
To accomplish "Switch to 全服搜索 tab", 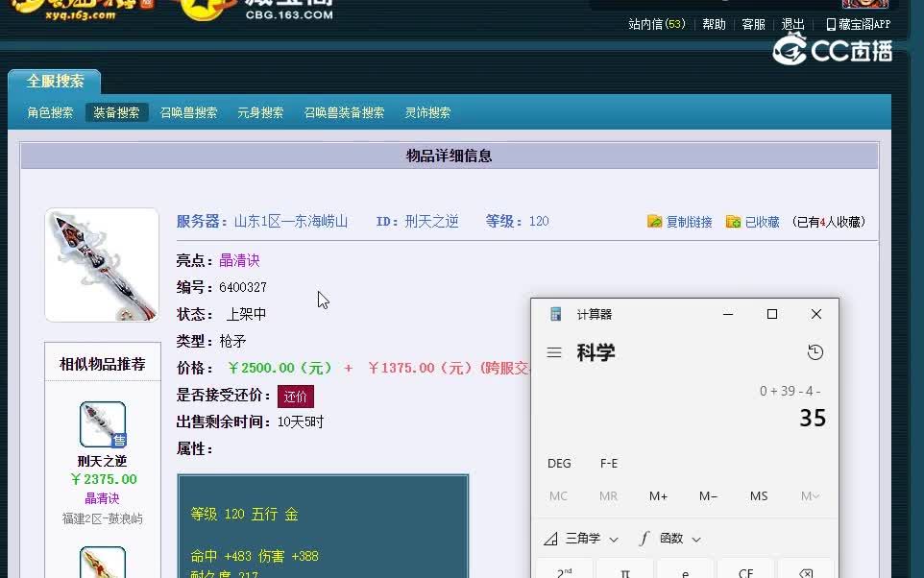I will pyautogui.click(x=55, y=82).
